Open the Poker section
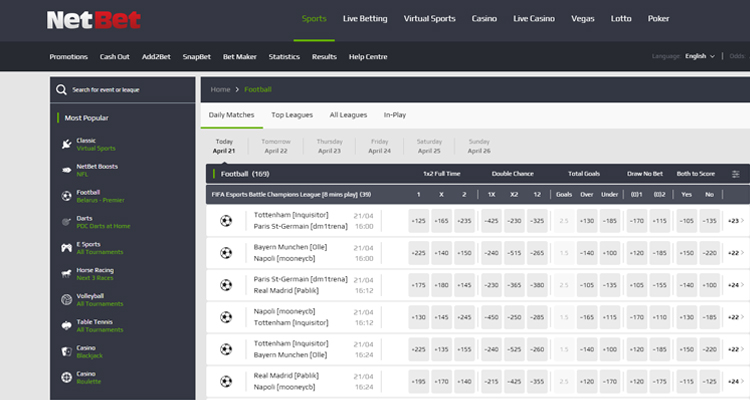This screenshot has width=750, height=400. click(658, 19)
